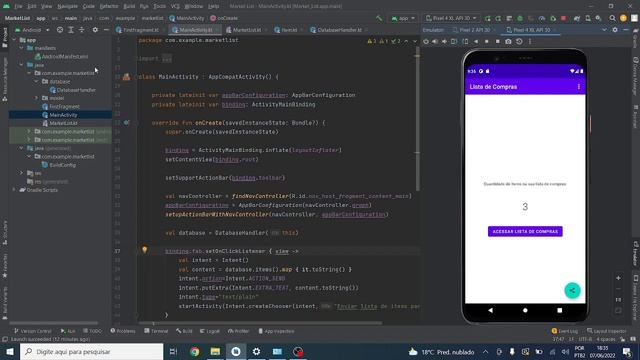
Task: Select FirstFragment in the Project tree
Action: point(61,107)
